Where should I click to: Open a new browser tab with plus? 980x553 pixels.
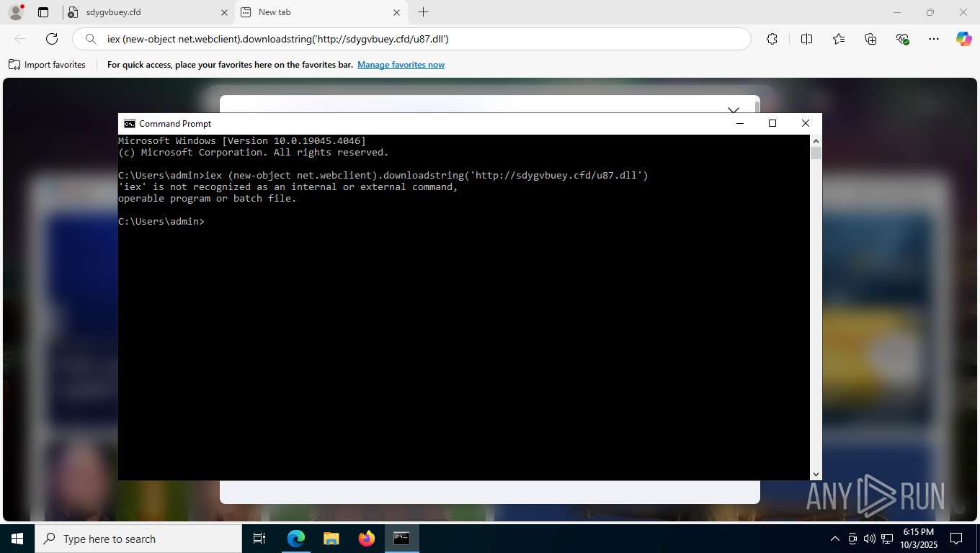pos(424,12)
